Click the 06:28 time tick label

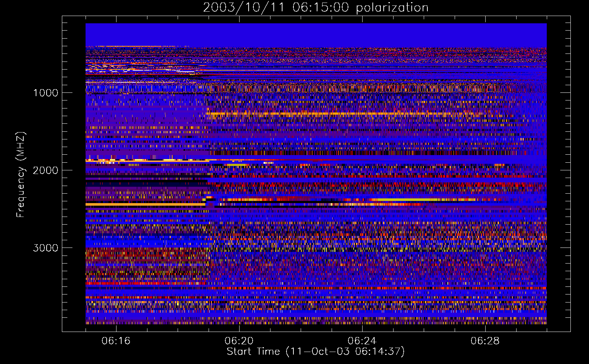pyautogui.click(x=485, y=341)
